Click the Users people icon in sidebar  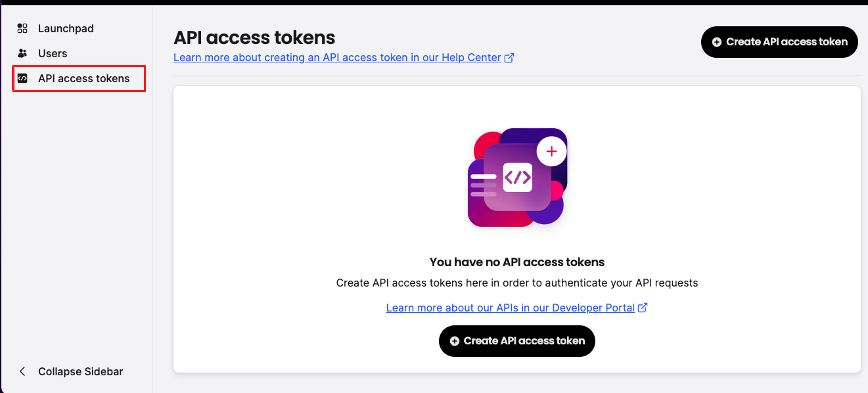pos(22,53)
